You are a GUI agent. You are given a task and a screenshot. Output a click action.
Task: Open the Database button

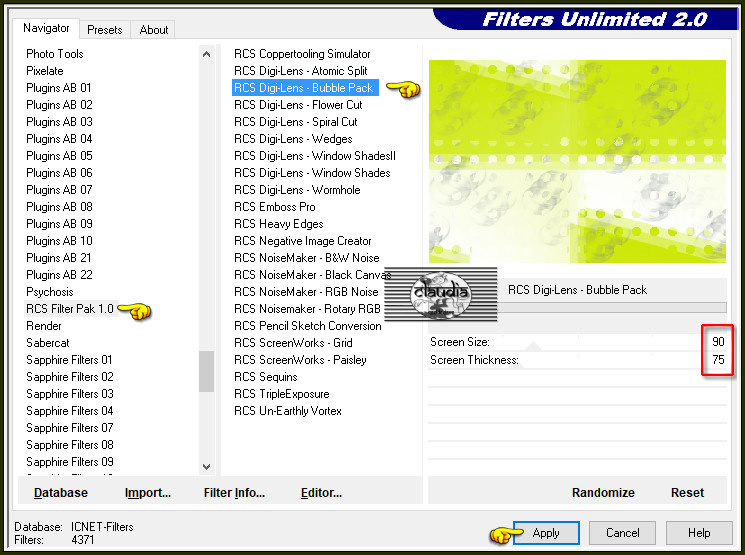coord(61,493)
